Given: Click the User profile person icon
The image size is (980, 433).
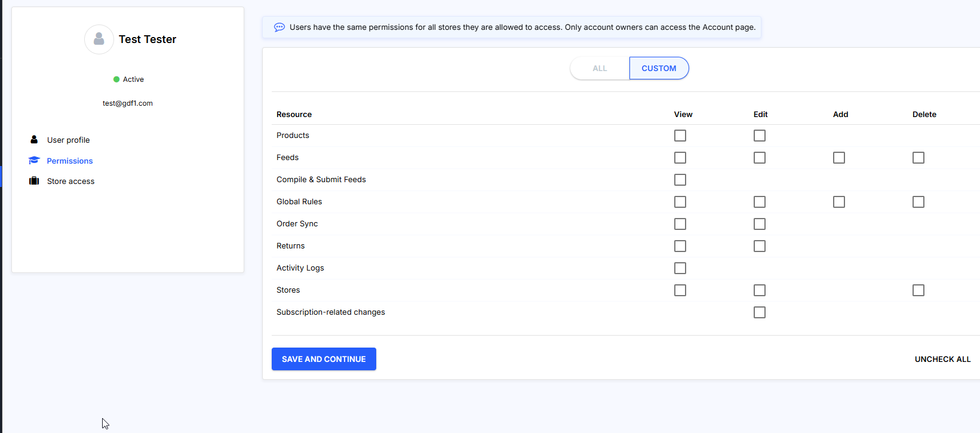Looking at the screenshot, I should (x=34, y=140).
